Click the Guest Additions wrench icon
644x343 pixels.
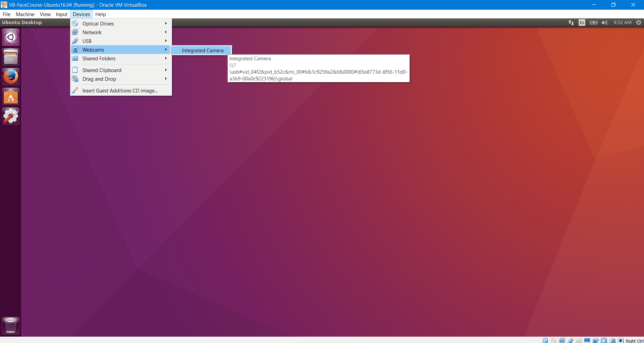75,90
